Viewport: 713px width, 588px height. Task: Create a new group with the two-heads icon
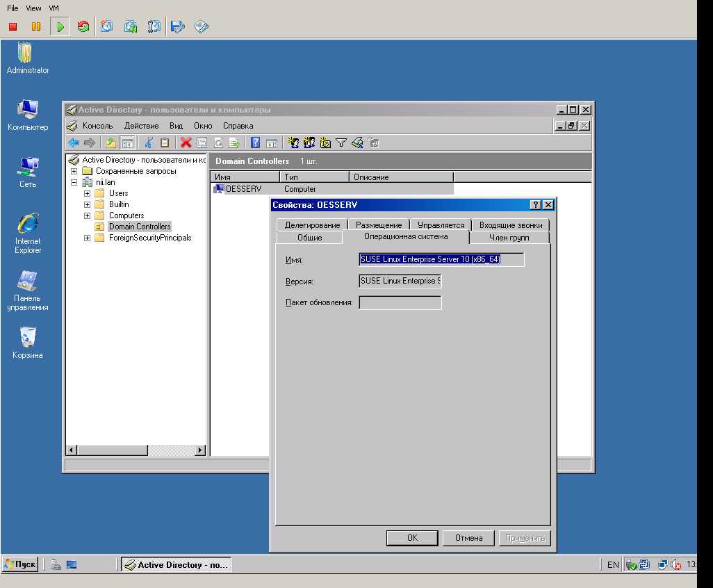309,142
